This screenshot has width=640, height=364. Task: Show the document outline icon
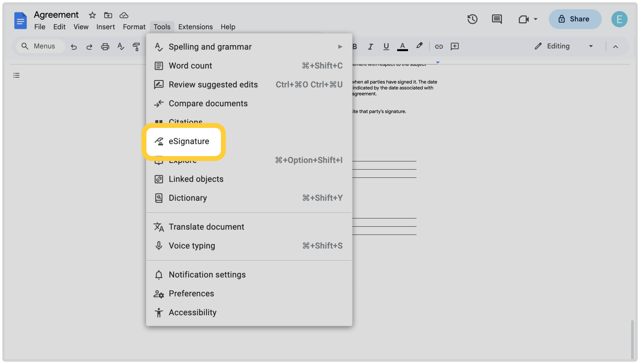click(x=16, y=75)
